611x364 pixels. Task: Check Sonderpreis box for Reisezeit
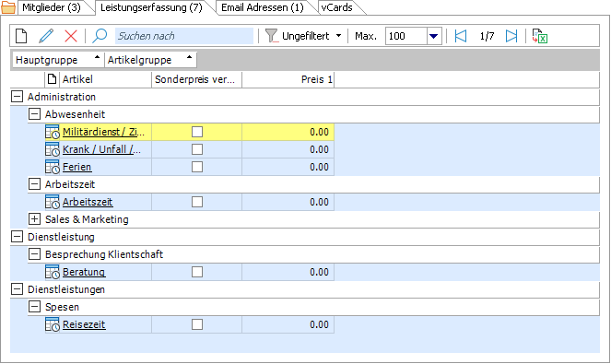197,324
